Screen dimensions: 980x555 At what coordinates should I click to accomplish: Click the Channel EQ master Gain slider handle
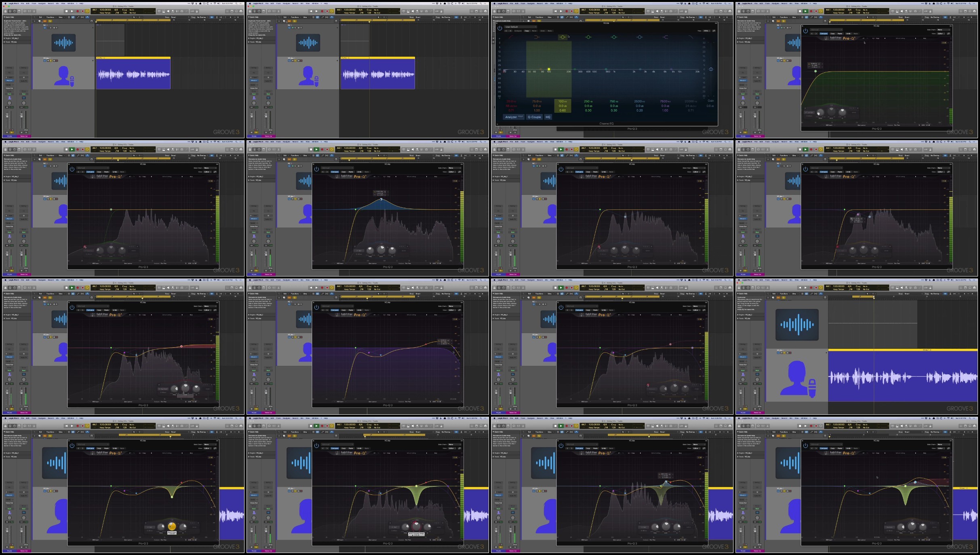point(711,69)
